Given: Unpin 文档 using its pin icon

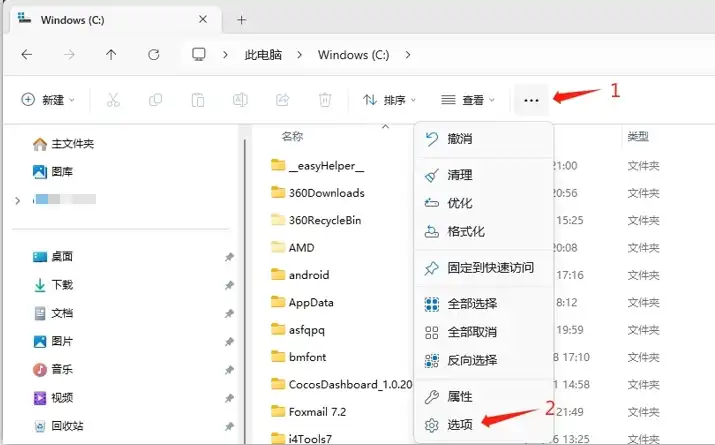Looking at the screenshot, I should (229, 314).
